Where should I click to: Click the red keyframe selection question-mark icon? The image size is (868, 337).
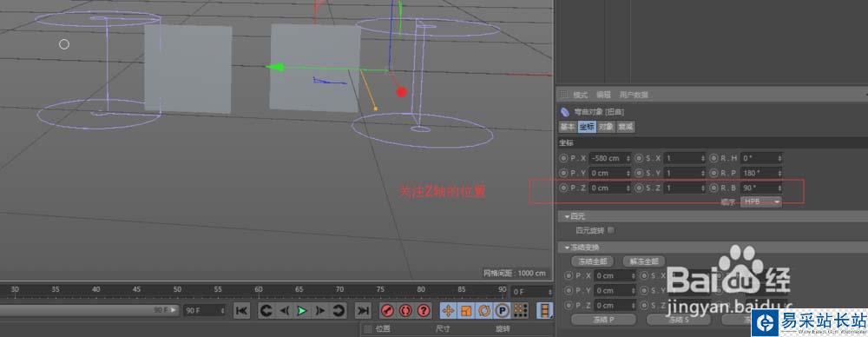point(424,310)
